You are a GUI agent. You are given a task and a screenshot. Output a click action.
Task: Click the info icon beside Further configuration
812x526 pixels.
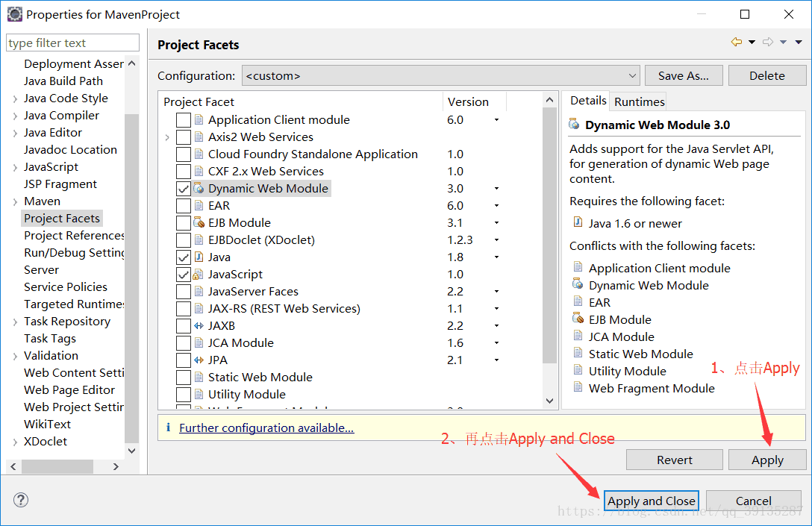tap(169, 428)
